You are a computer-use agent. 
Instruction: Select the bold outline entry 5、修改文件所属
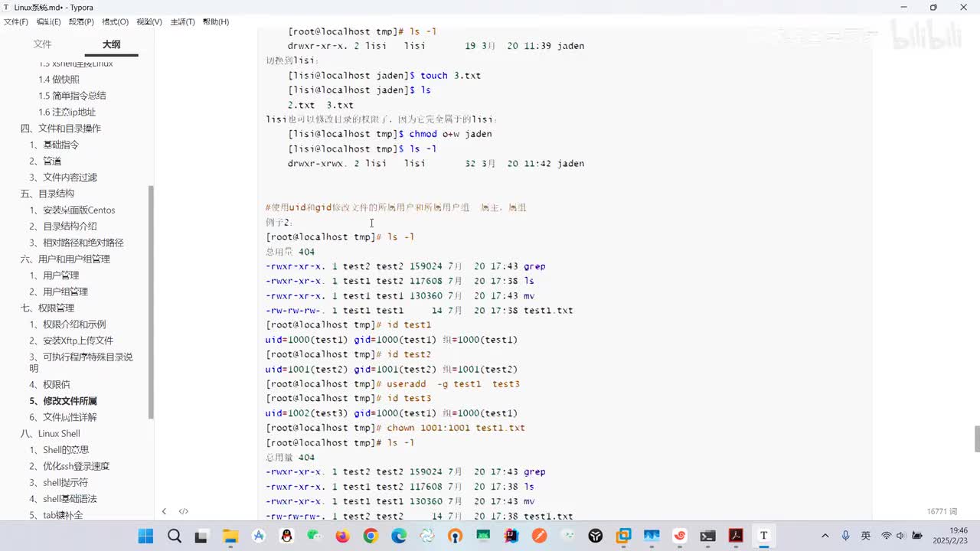64,401
